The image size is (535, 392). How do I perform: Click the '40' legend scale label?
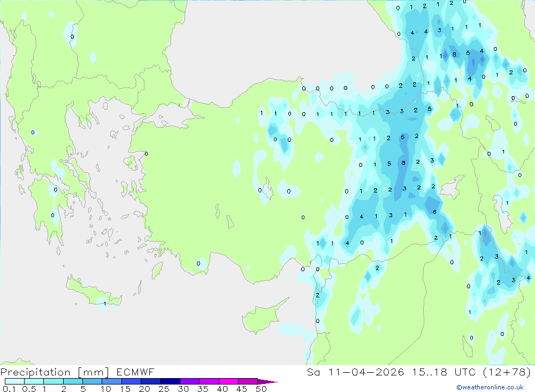point(223,389)
